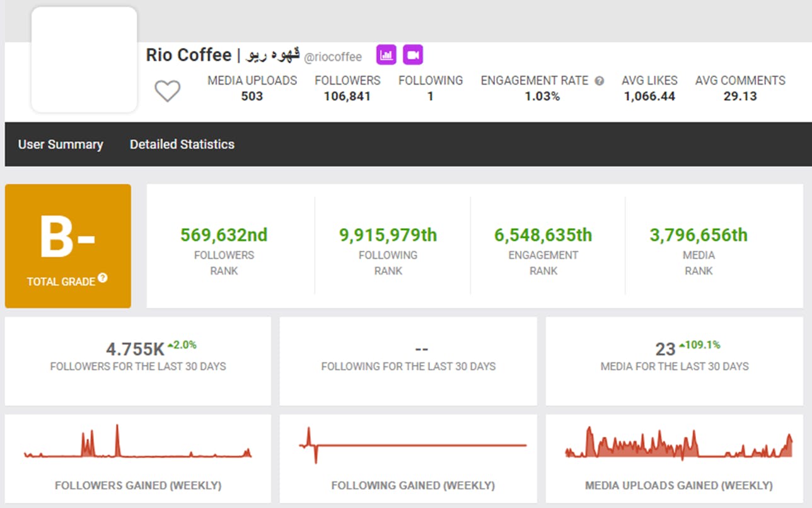Click the 6,548,635th engagement rank

[x=543, y=235]
